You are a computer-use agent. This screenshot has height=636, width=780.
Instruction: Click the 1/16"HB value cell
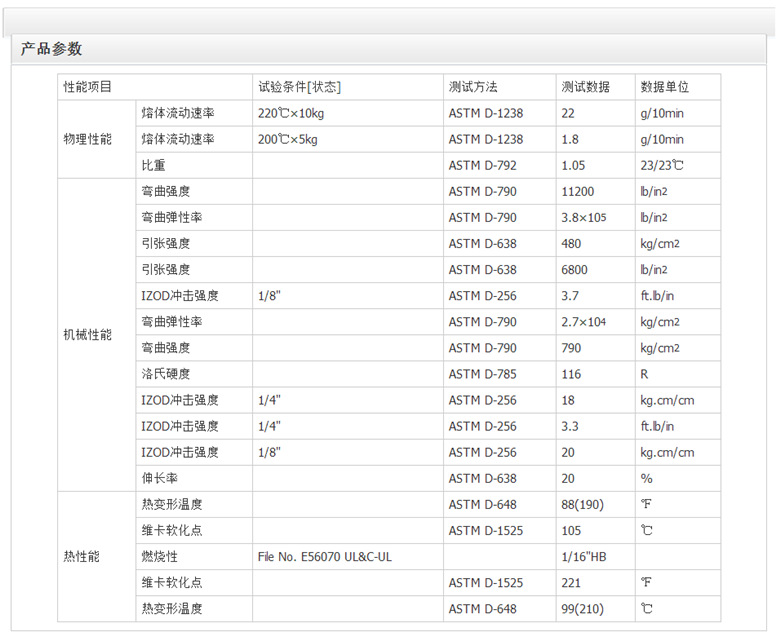pos(595,557)
